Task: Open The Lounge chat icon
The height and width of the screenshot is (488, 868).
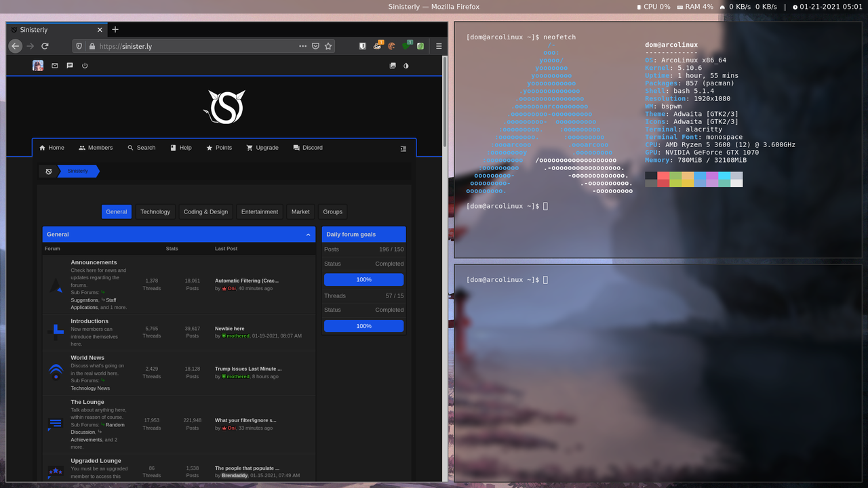Action: click(56, 424)
